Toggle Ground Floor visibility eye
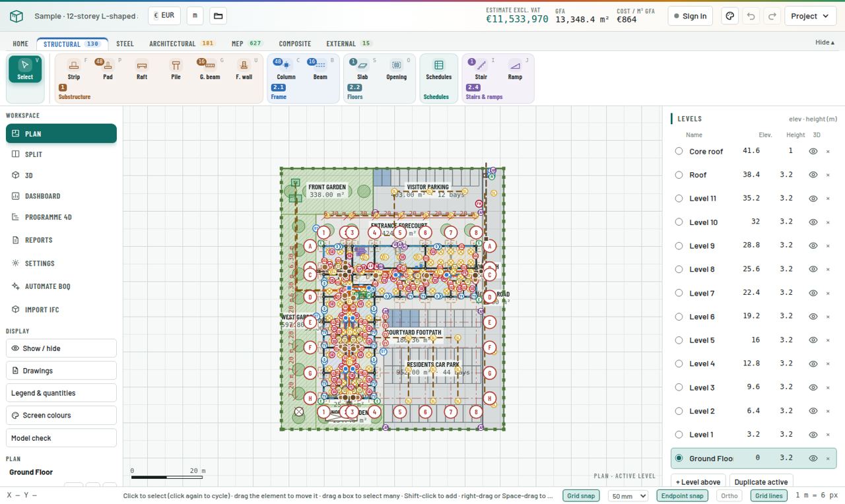 (x=813, y=458)
